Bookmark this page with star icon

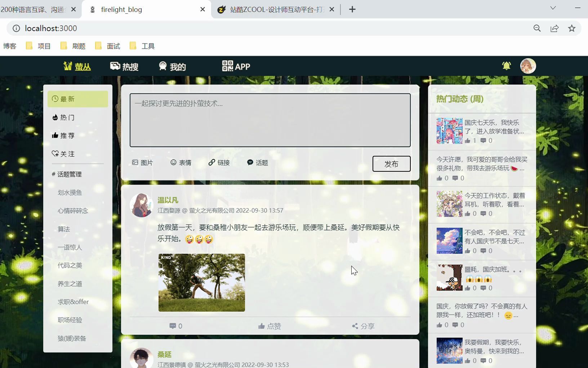pos(572,28)
